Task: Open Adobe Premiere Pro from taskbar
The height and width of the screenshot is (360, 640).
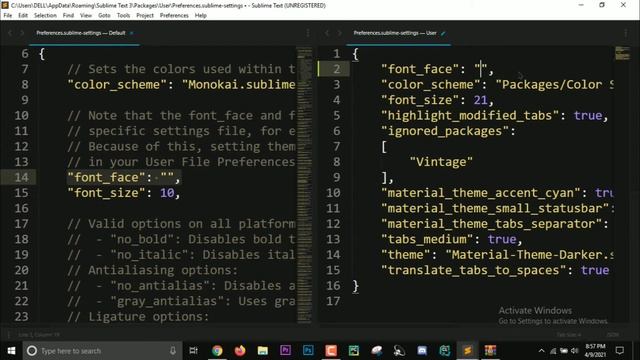Action: (x=285, y=351)
